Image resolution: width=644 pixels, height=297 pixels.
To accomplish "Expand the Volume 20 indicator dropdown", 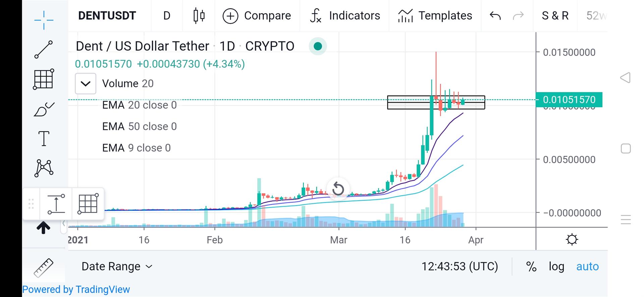I will tap(86, 83).
